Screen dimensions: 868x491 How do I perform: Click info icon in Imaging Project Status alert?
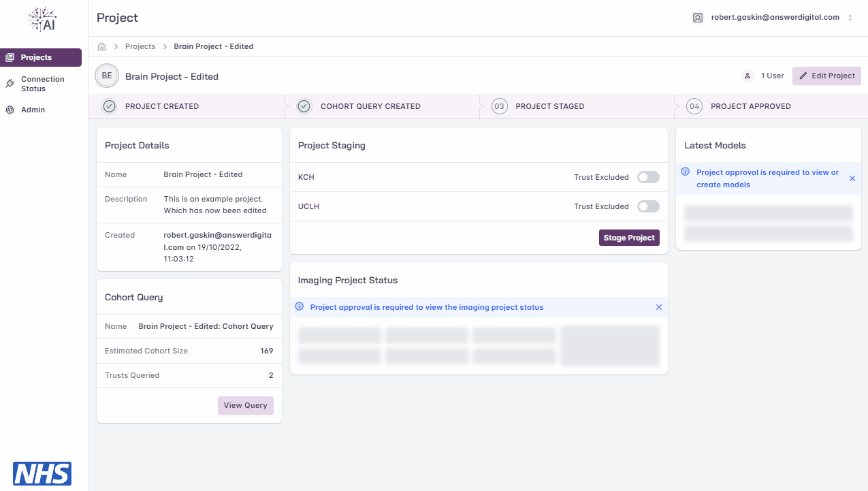[300, 306]
